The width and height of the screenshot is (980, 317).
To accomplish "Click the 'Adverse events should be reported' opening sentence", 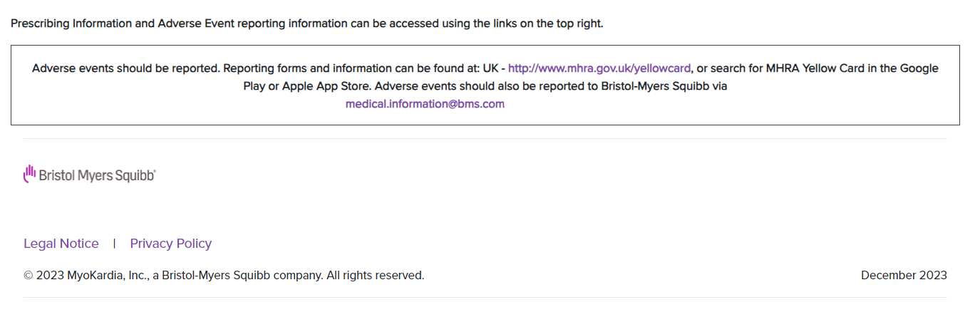I will click(127, 68).
